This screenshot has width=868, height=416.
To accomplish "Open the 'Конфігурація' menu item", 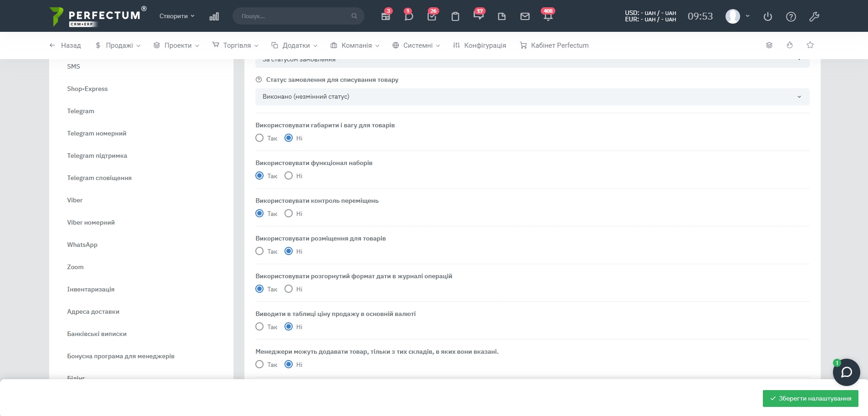I will (479, 45).
